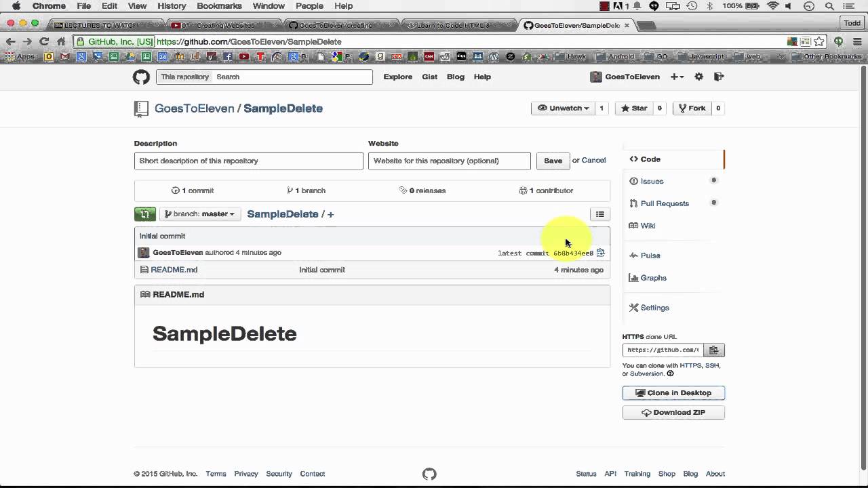Click the GoesToEleven avatar in header
The width and height of the screenshot is (868, 488).
[596, 77]
